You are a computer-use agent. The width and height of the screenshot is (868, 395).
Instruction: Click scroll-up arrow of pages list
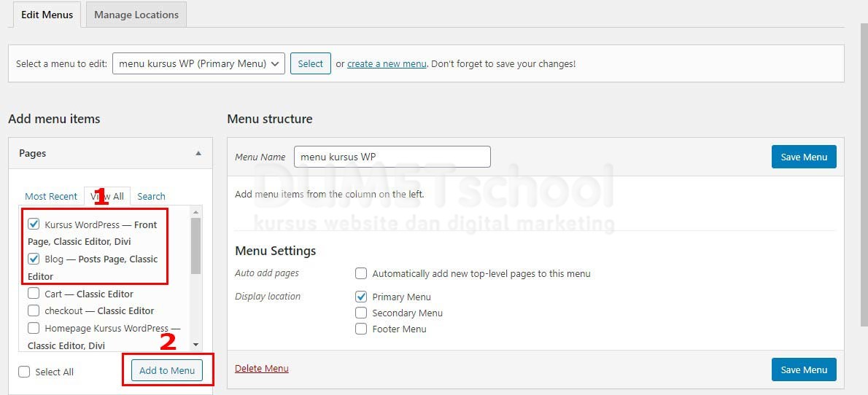pyautogui.click(x=195, y=212)
